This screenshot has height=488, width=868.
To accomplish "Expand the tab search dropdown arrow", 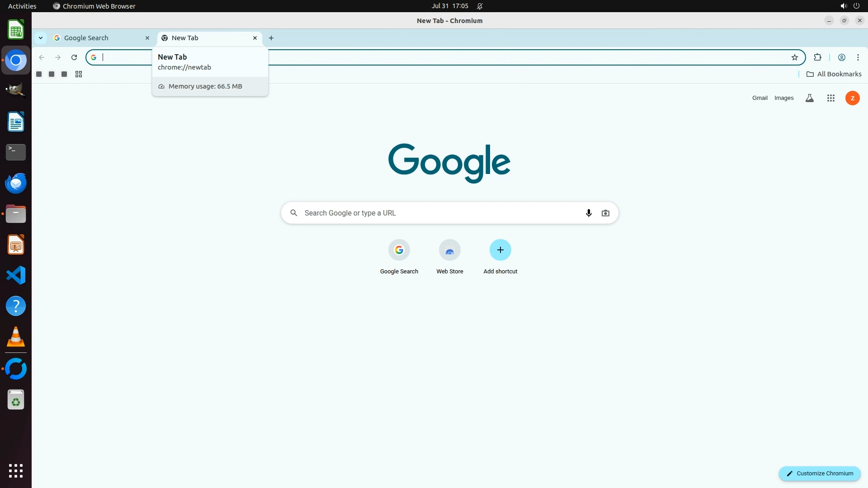I will [x=41, y=38].
